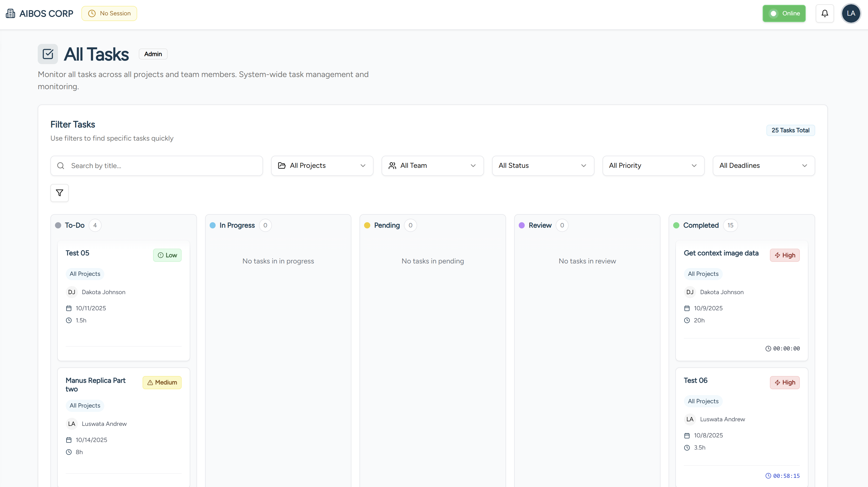This screenshot has width=868, height=487.
Task: Click the All Tasks checkbox header icon
Action: coord(48,54)
